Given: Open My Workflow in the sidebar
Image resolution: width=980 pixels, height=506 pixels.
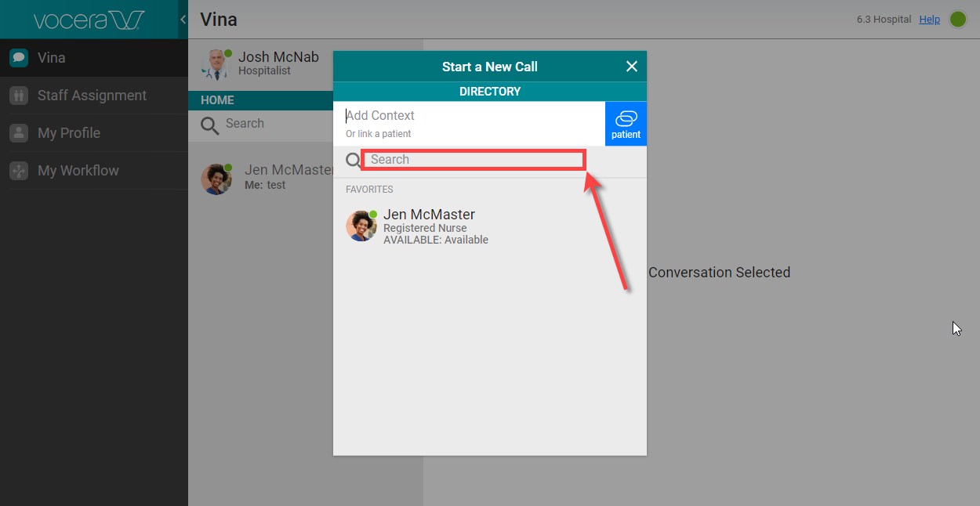Looking at the screenshot, I should point(94,171).
